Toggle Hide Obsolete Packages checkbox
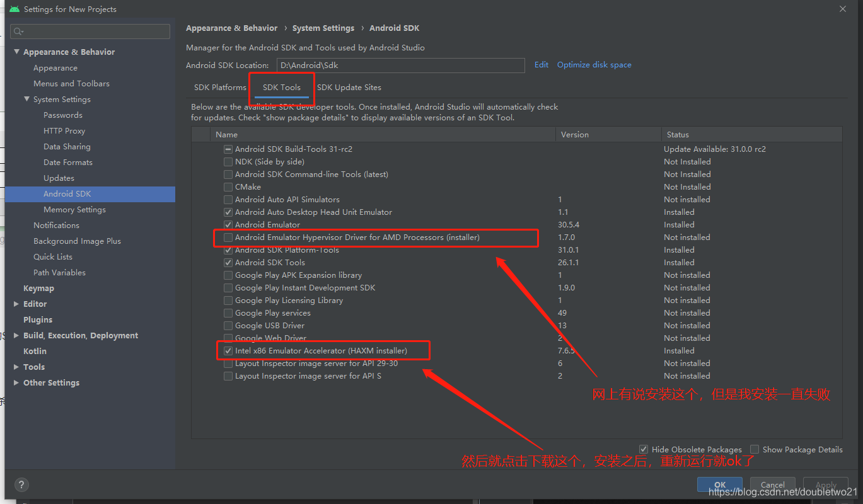The height and width of the screenshot is (504, 863). click(x=643, y=449)
